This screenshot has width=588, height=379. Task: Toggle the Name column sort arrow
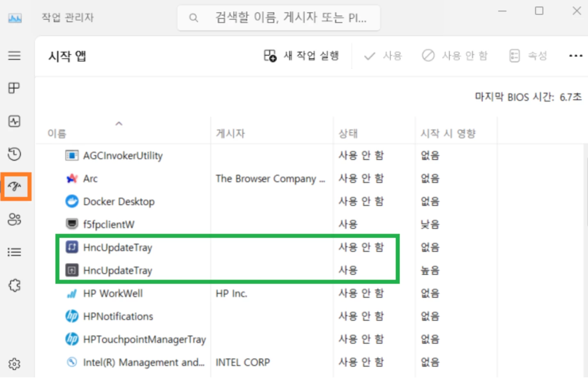119,123
